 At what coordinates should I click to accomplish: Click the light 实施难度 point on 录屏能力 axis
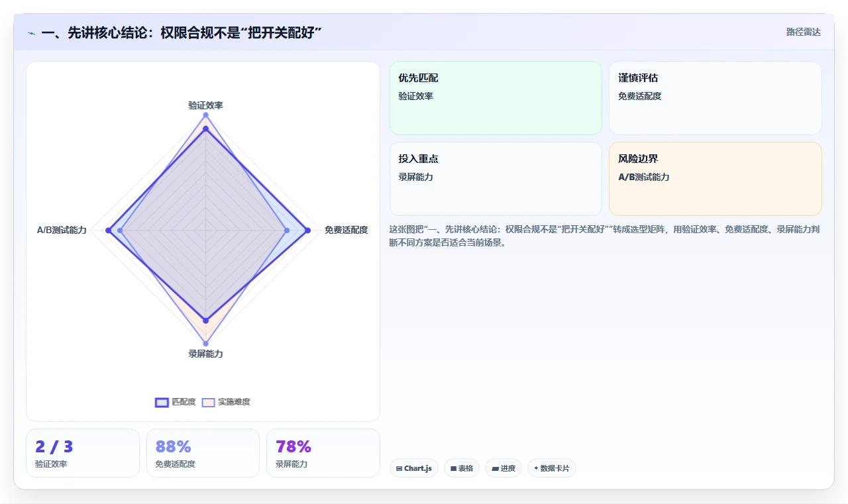point(205,343)
